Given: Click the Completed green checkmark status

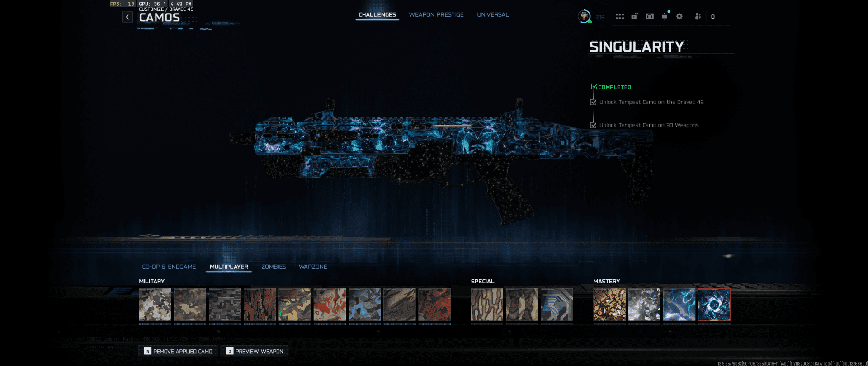Looking at the screenshot, I should coord(611,87).
